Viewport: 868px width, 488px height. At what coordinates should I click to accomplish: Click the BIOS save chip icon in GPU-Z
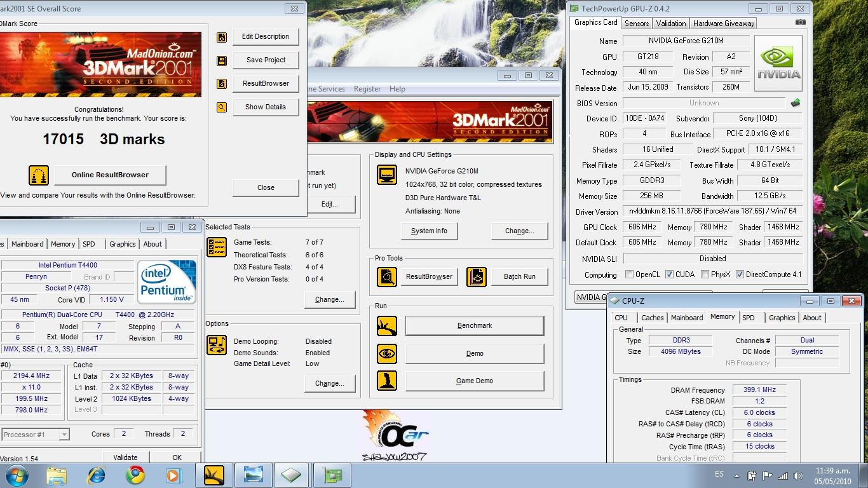pyautogui.click(x=795, y=103)
